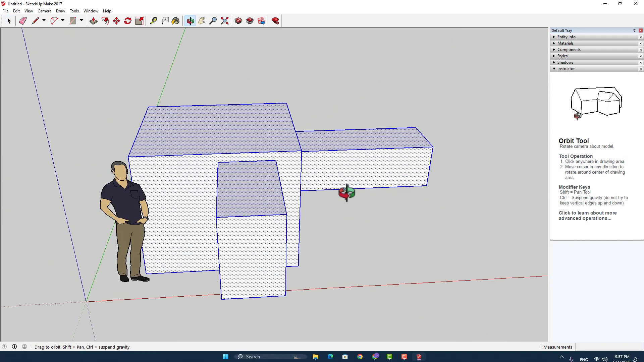
Task: Pick the Tape Measure tool
Action: (153, 21)
